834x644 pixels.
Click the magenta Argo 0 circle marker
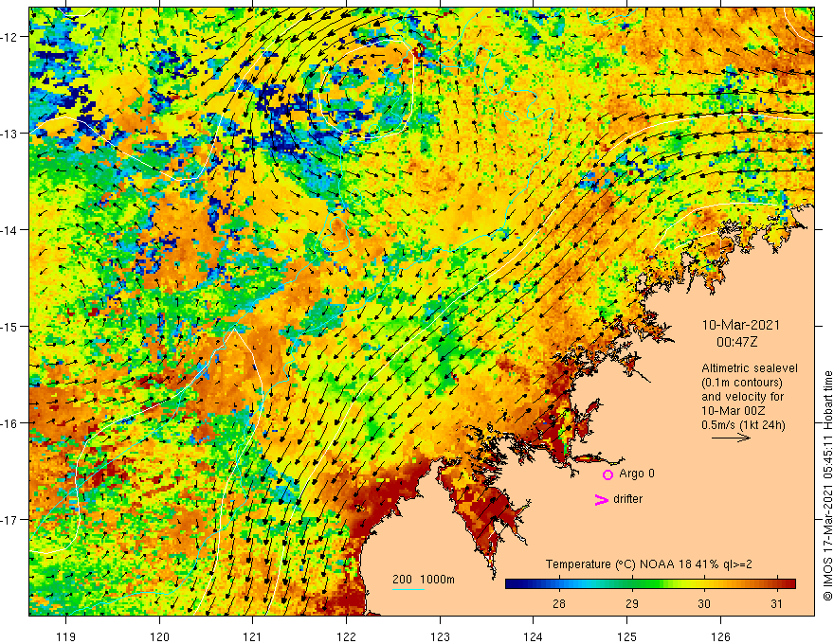click(x=607, y=474)
